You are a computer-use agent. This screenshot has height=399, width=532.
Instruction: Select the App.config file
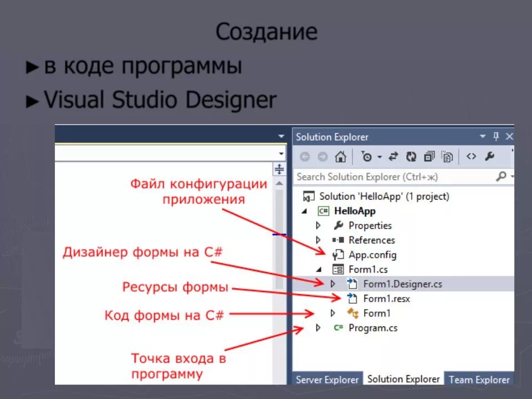(372, 255)
